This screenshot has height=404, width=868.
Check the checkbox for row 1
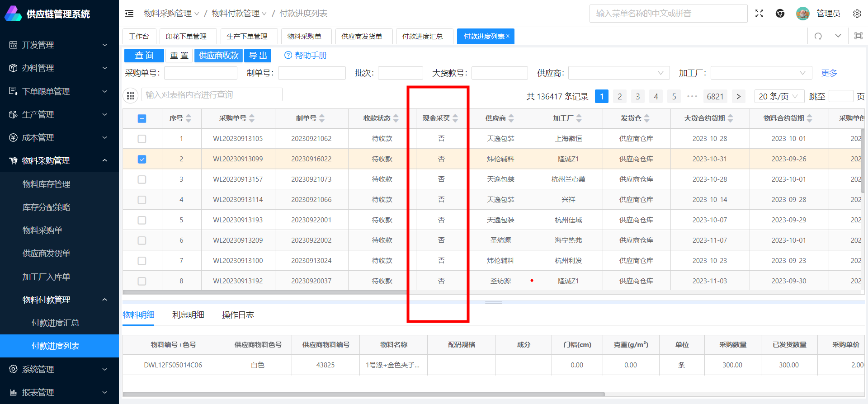(142, 139)
